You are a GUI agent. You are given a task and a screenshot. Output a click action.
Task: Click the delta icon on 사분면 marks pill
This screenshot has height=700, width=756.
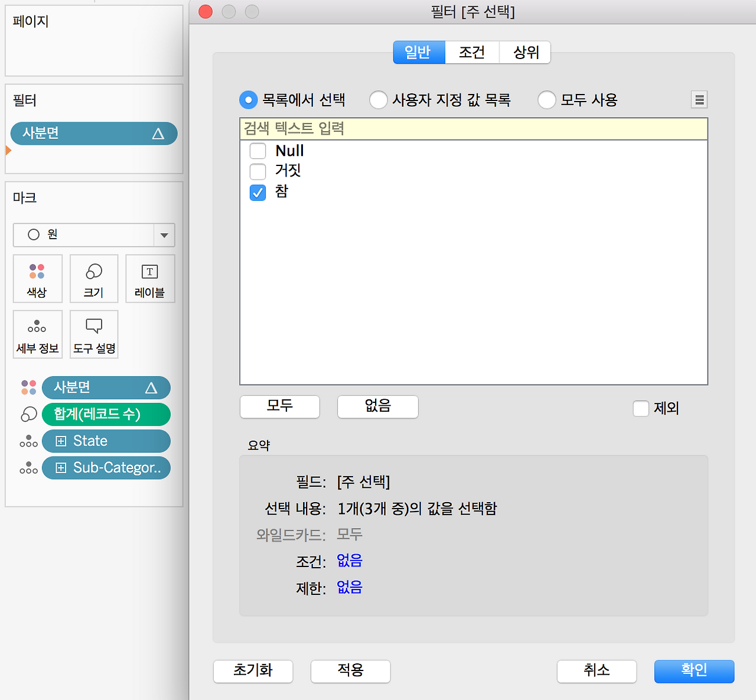pos(151,388)
